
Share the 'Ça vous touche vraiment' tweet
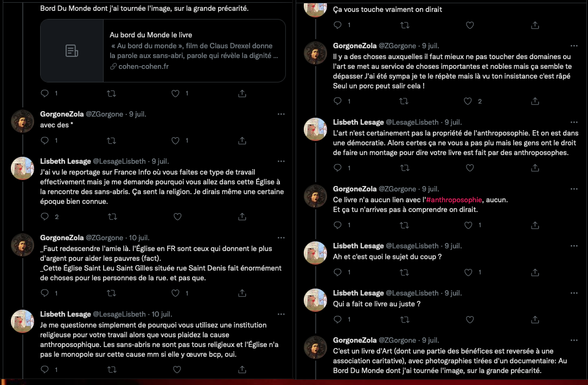pyautogui.click(x=535, y=25)
